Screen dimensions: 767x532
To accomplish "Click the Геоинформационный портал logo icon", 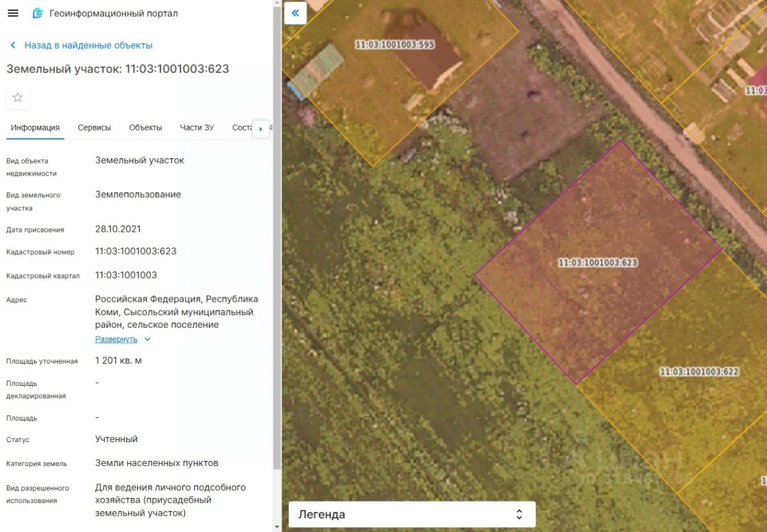I will click(38, 13).
